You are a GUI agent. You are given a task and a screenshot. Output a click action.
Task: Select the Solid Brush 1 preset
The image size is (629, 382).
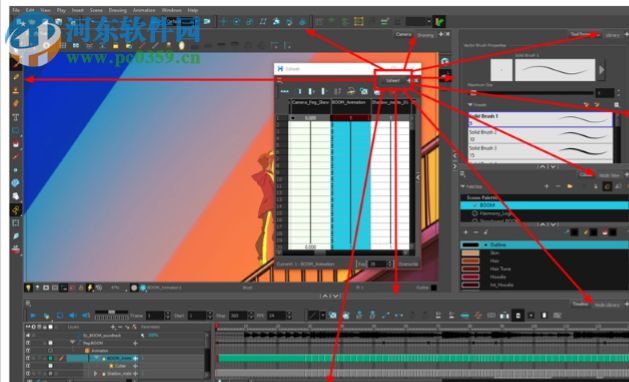(x=540, y=119)
